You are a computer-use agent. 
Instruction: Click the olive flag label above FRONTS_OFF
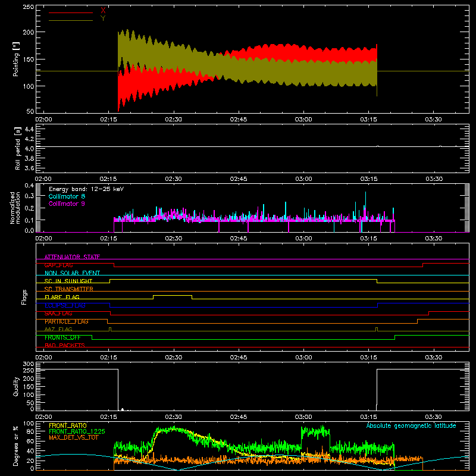tap(58, 330)
